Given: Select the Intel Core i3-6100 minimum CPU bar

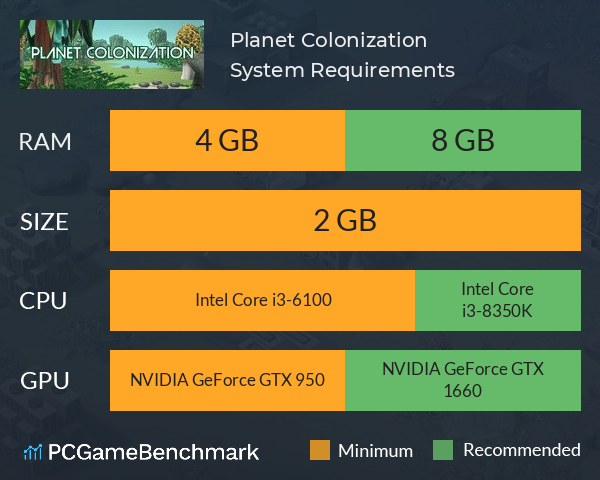Looking at the screenshot, I should tap(262, 300).
